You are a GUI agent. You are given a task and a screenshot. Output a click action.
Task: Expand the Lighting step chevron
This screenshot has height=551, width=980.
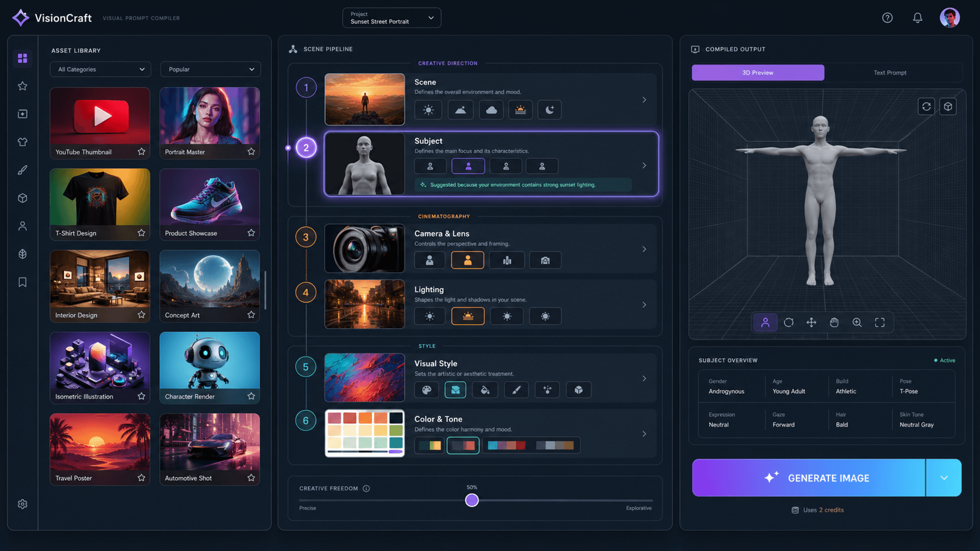pos(644,305)
